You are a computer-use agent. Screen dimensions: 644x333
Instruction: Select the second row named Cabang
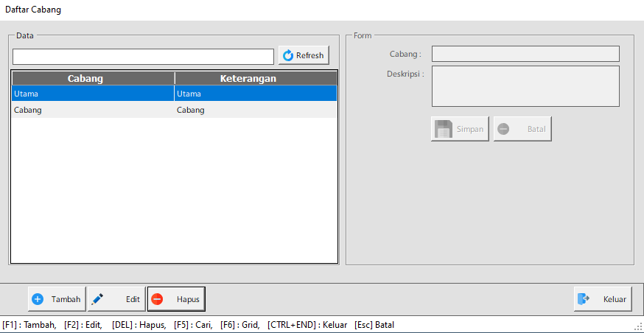point(93,110)
